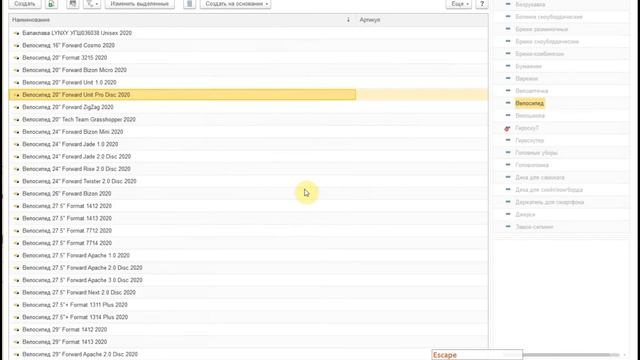The width and height of the screenshot is (640, 360).
Task: Click item icon of Балаклава LYNXY row
Action: (16, 33)
